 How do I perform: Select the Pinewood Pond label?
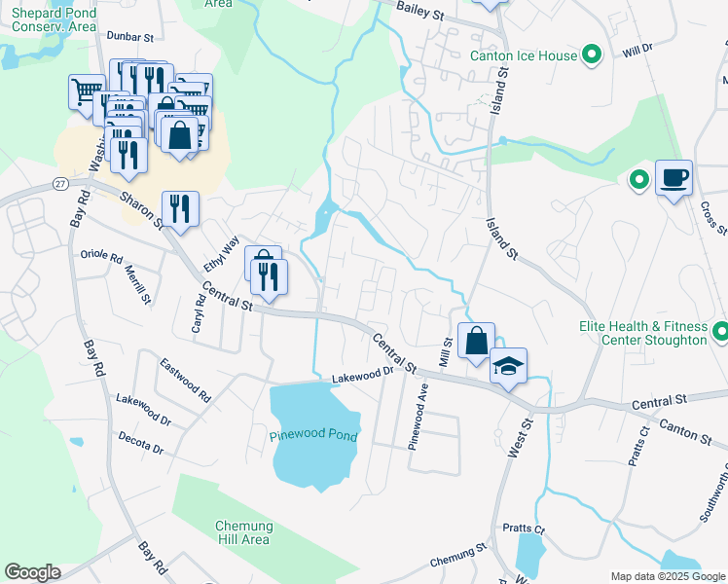point(313,435)
